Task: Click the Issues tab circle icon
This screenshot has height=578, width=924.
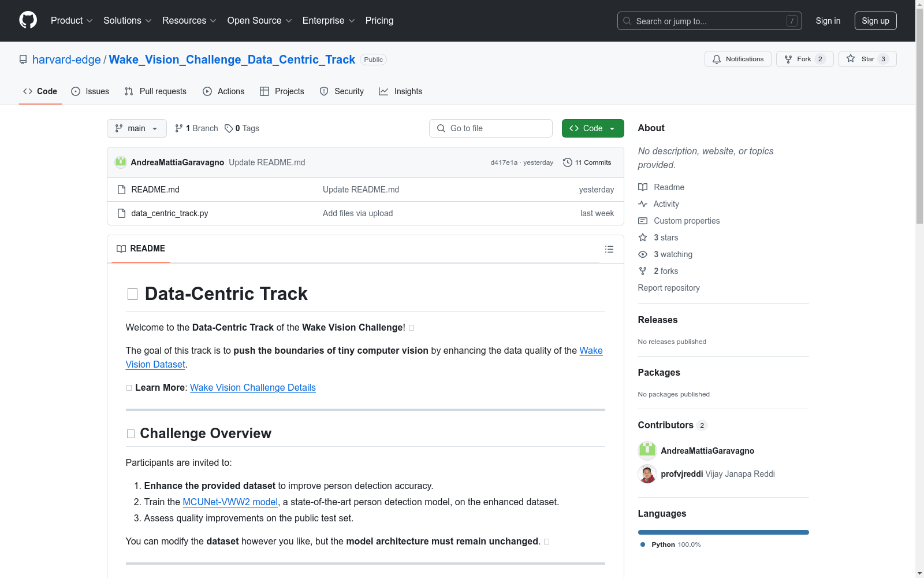Action: pyautogui.click(x=76, y=91)
